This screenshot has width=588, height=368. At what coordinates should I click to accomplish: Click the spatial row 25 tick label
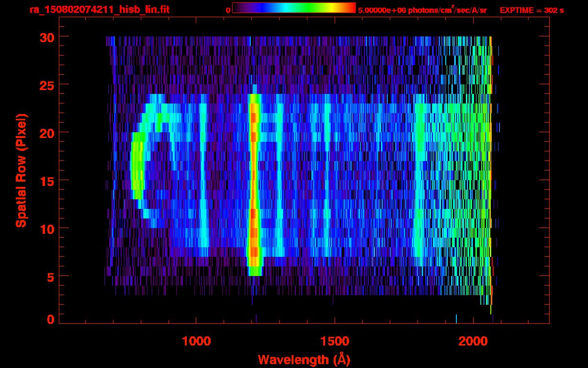point(46,85)
